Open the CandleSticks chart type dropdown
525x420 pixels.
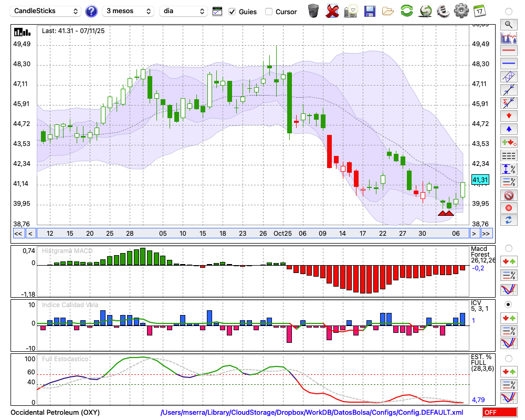[46, 11]
